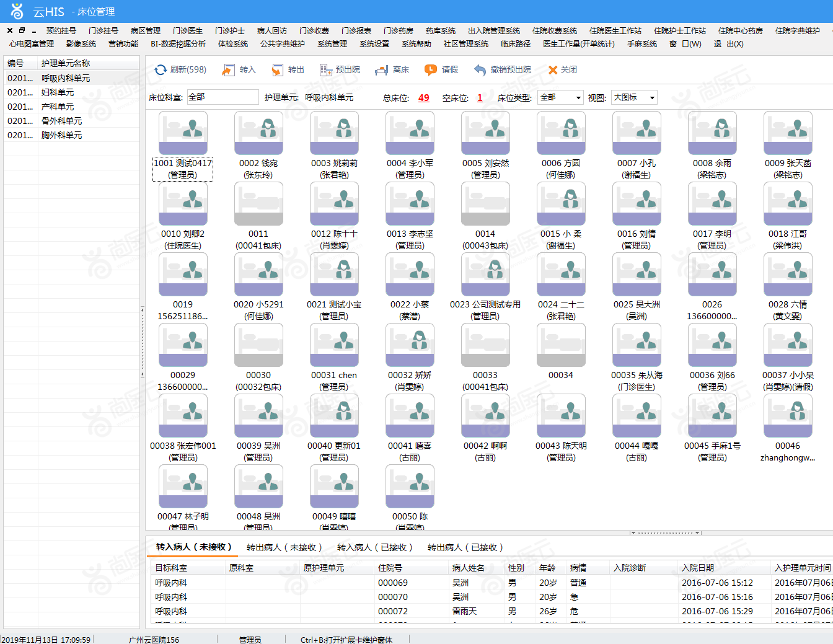
Task: Switch to 转出病人(未接收) tab
Action: [x=284, y=547]
